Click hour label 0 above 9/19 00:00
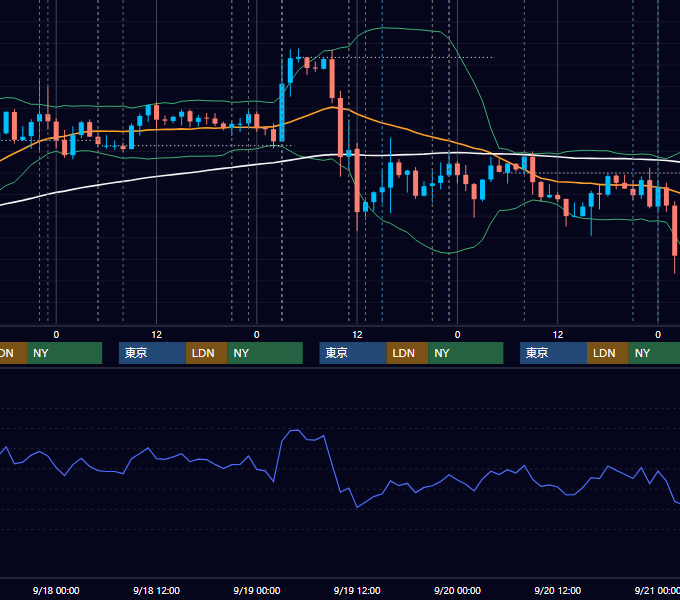680x600 pixels. [257, 335]
